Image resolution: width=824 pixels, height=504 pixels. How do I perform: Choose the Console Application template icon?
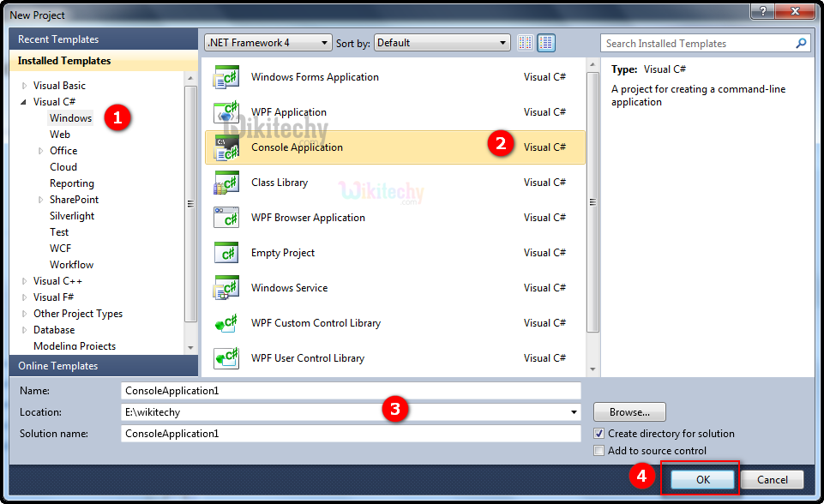226,148
